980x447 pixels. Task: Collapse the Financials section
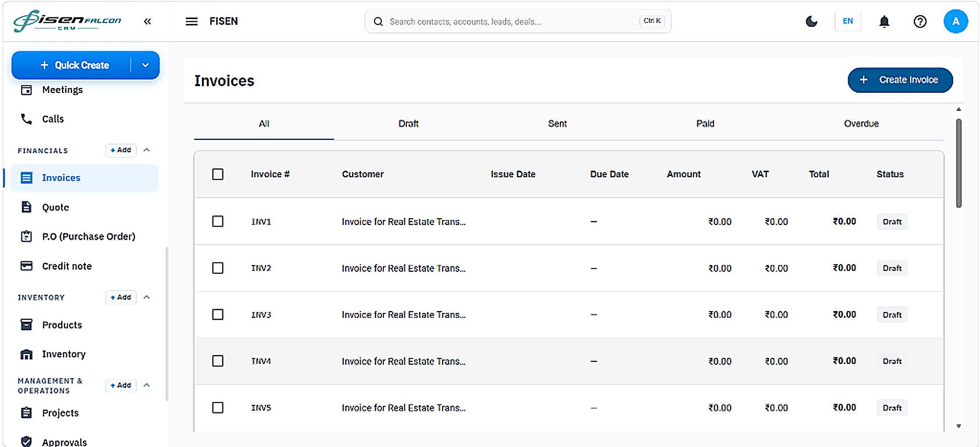[147, 150]
